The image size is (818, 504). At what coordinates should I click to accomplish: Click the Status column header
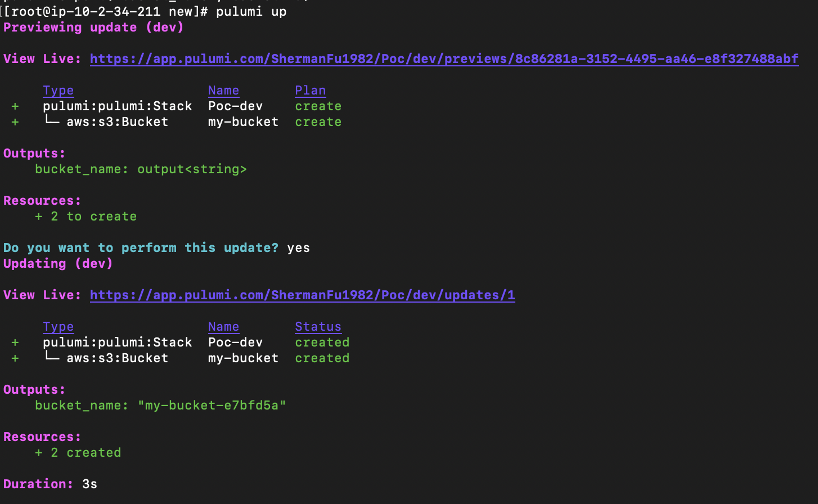click(318, 327)
